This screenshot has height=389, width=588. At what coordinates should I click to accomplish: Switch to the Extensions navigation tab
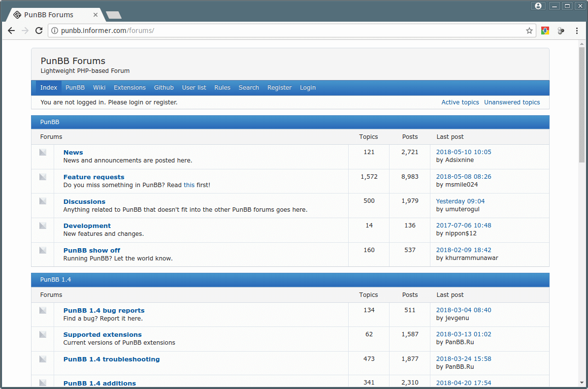(130, 87)
